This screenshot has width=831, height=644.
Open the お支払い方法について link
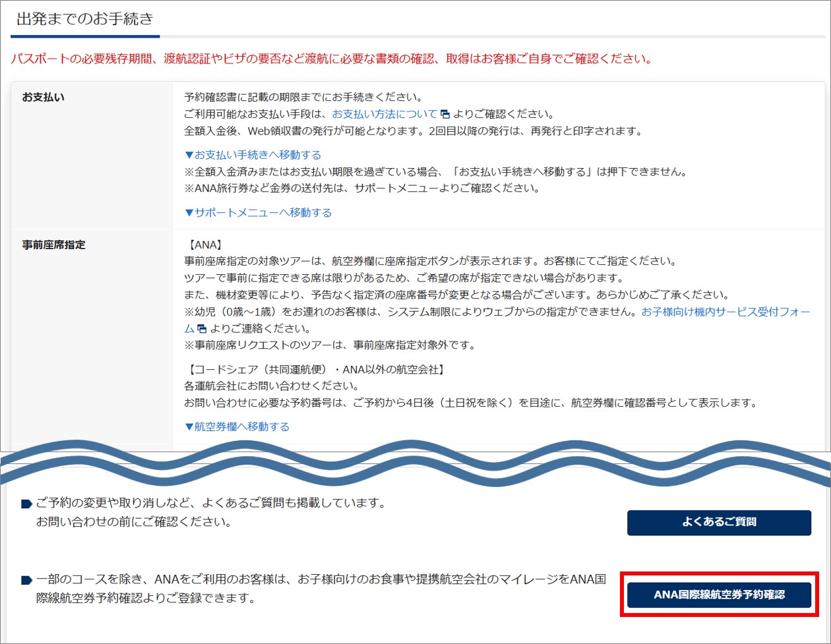(x=384, y=113)
